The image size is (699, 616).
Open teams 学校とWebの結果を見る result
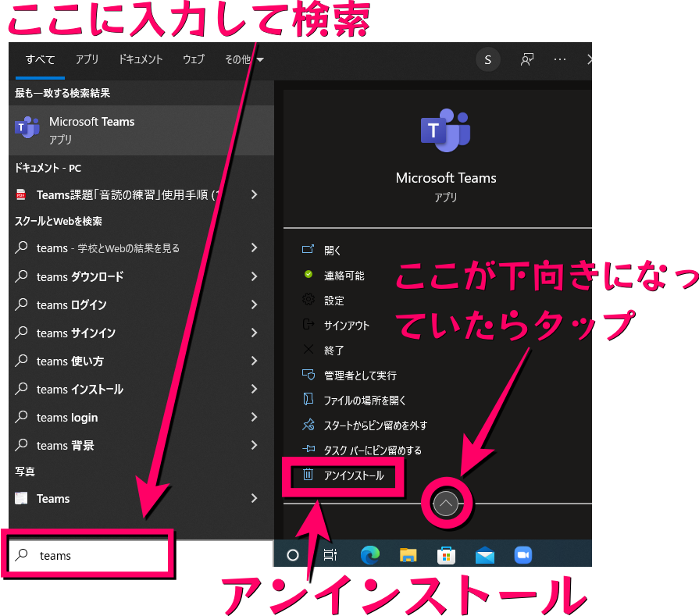tap(109, 248)
